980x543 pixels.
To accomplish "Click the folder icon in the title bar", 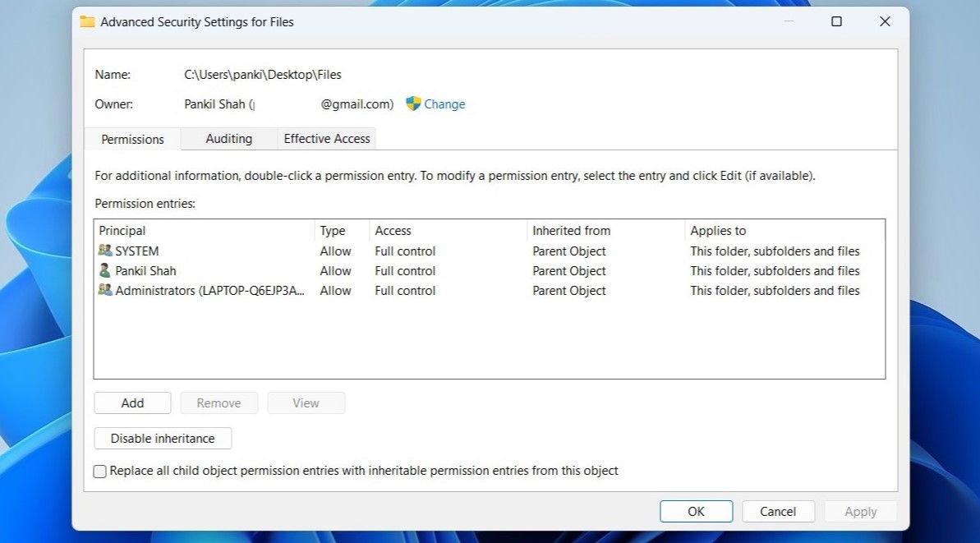I will pyautogui.click(x=88, y=22).
